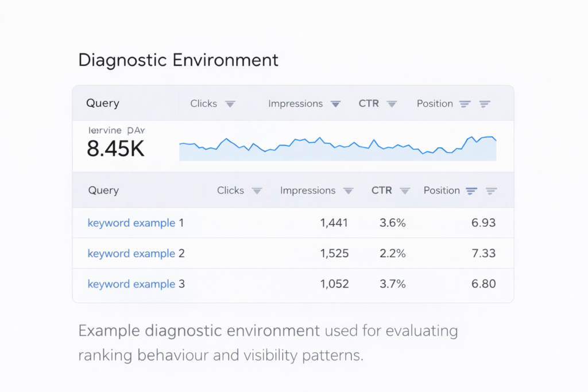Click the Impressions label in lower table header
Image resolution: width=588 pixels, height=392 pixels.
click(308, 191)
